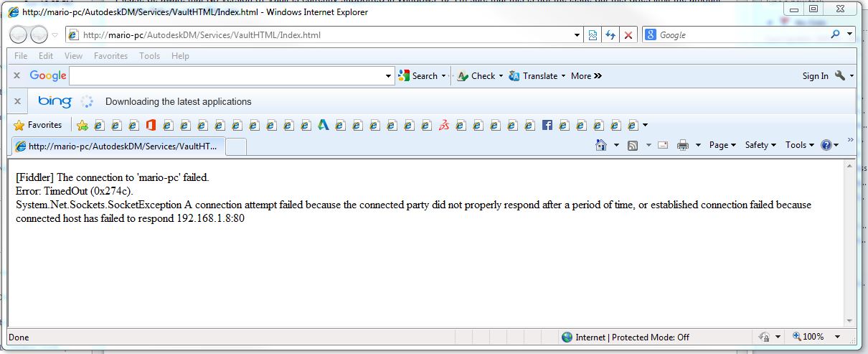Image resolution: width=868 pixels, height=354 pixels.
Task: Click the Sign In link
Action: pyautogui.click(x=815, y=75)
